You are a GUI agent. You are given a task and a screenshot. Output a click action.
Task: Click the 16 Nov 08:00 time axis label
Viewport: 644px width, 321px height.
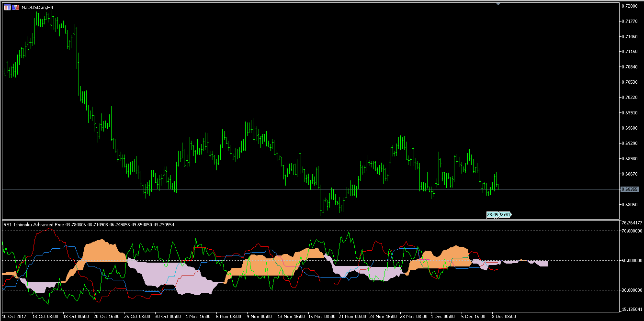point(321,317)
